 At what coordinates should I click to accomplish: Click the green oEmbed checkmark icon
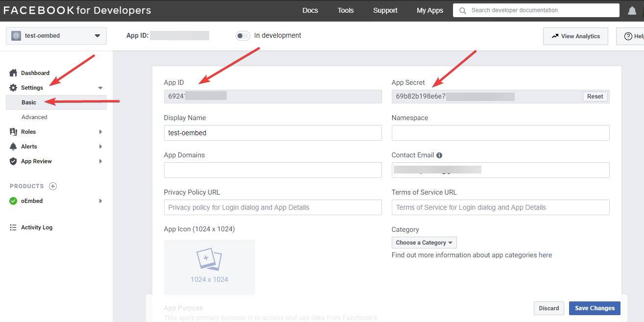tap(13, 201)
